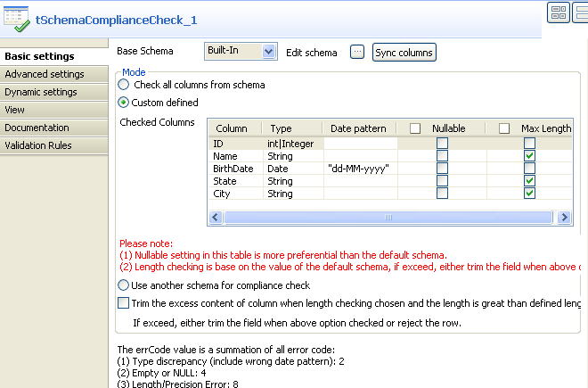Open the Advanced settings tab
The width and height of the screenshot is (588, 388).
(54, 74)
